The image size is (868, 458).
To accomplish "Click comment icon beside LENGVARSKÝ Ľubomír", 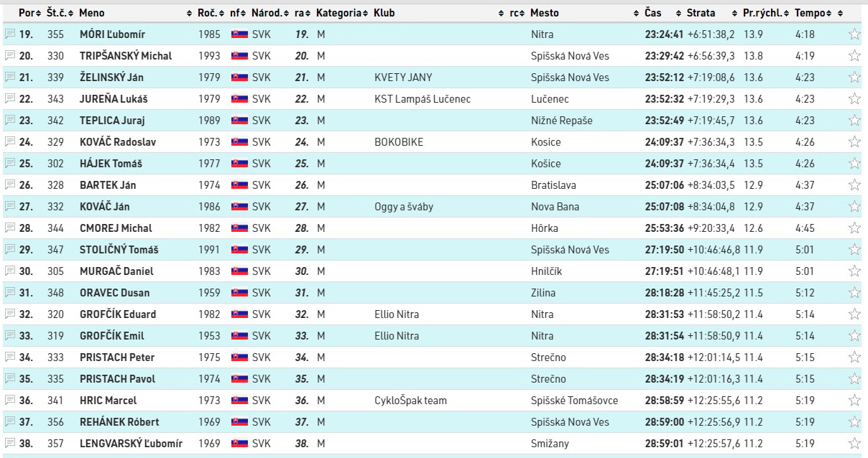I will 9,443.
